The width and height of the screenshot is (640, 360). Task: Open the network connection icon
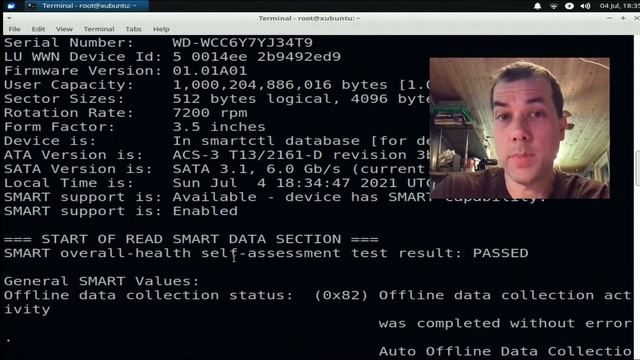click(x=553, y=6)
